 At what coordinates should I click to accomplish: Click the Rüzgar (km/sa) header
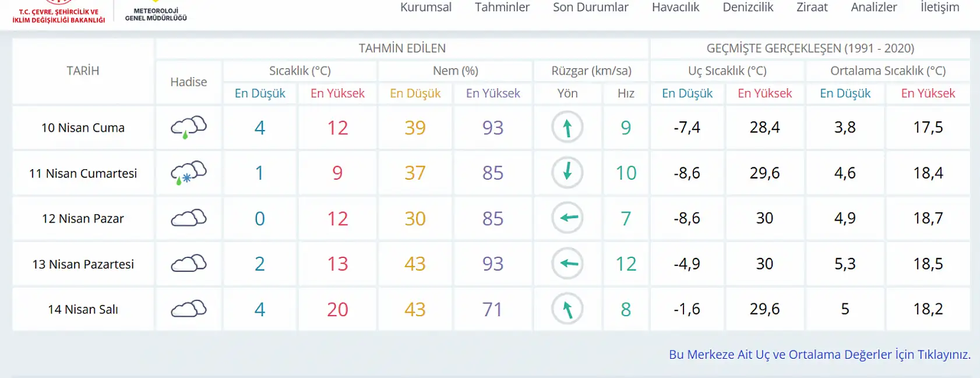click(x=591, y=71)
